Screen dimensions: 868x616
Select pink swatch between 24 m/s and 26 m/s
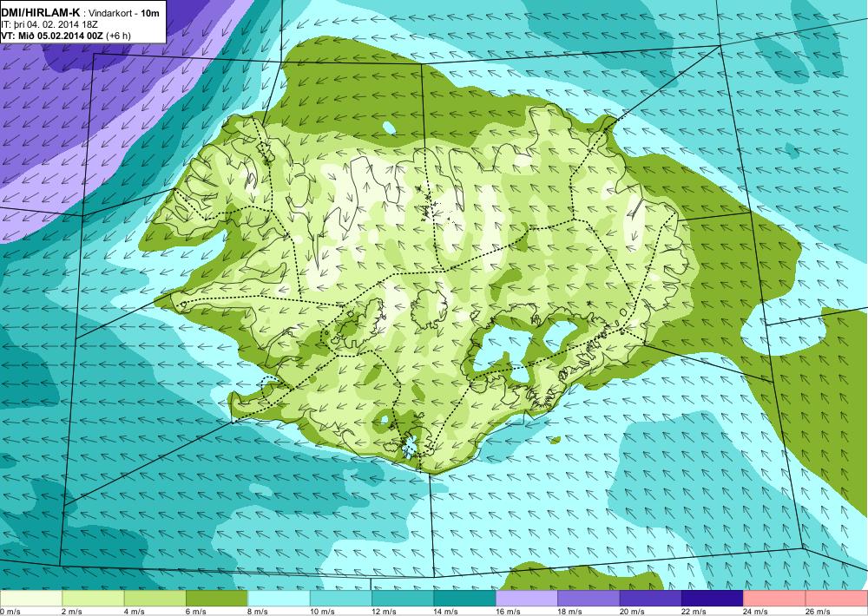tap(775, 599)
